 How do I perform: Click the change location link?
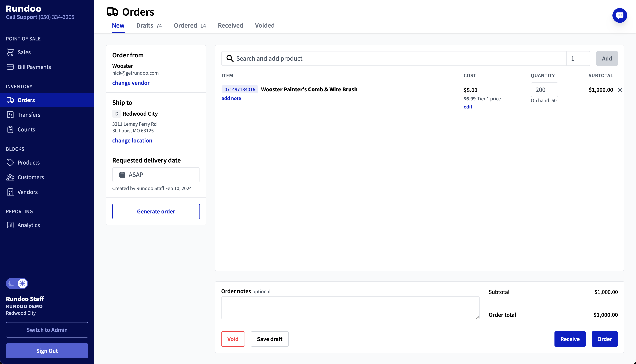pyautogui.click(x=132, y=140)
